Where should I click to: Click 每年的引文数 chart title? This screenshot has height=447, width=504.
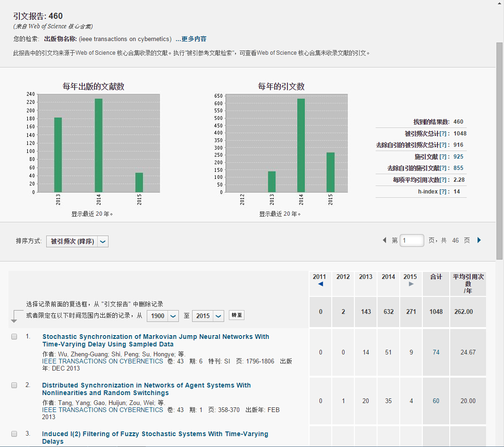click(x=281, y=86)
